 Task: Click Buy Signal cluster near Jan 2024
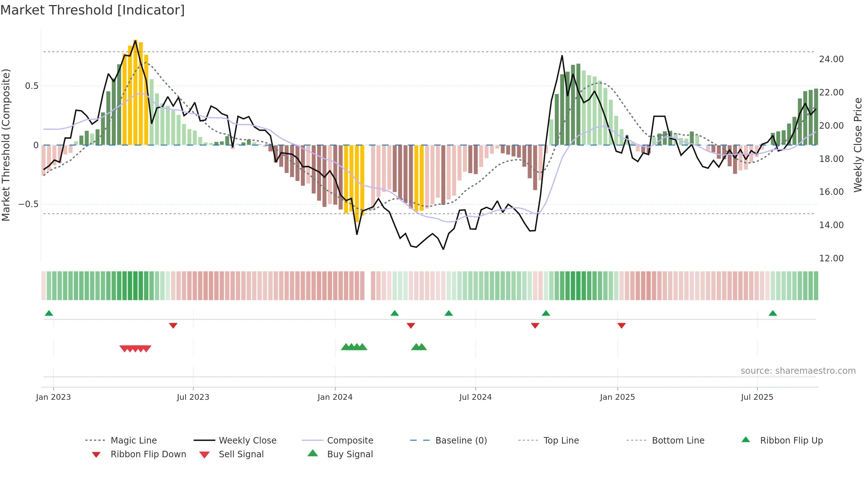click(354, 347)
